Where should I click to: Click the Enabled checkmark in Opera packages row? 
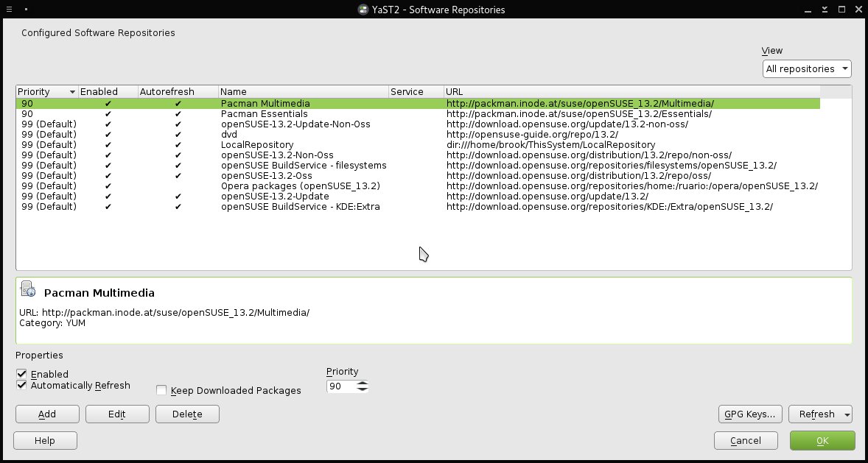[108, 186]
